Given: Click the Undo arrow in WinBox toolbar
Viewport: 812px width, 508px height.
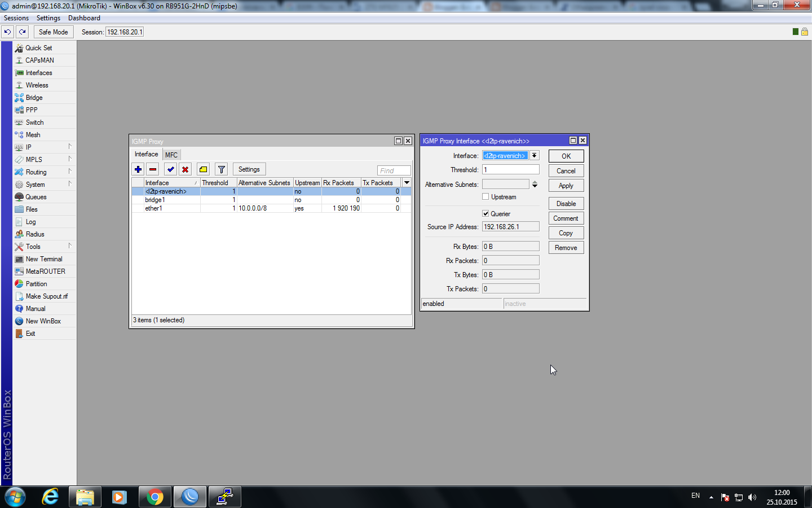Looking at the screenshot, I should [x=7, y=32].
